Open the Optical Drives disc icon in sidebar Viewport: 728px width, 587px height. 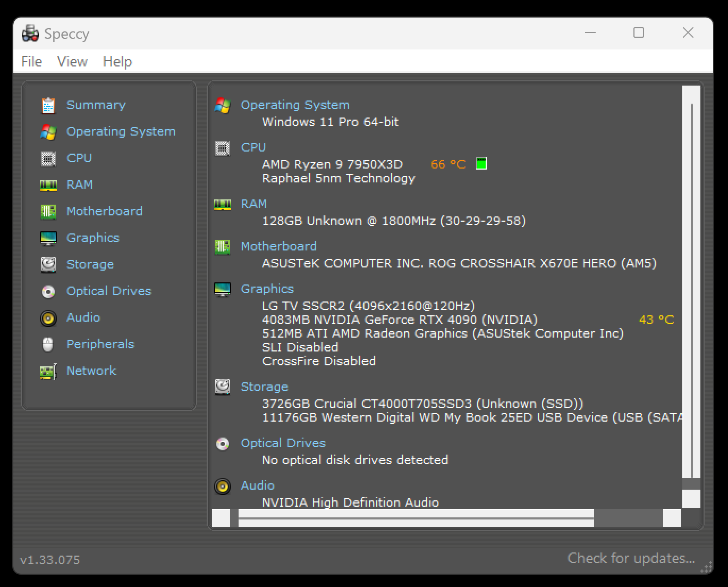[x=48, y=291]
